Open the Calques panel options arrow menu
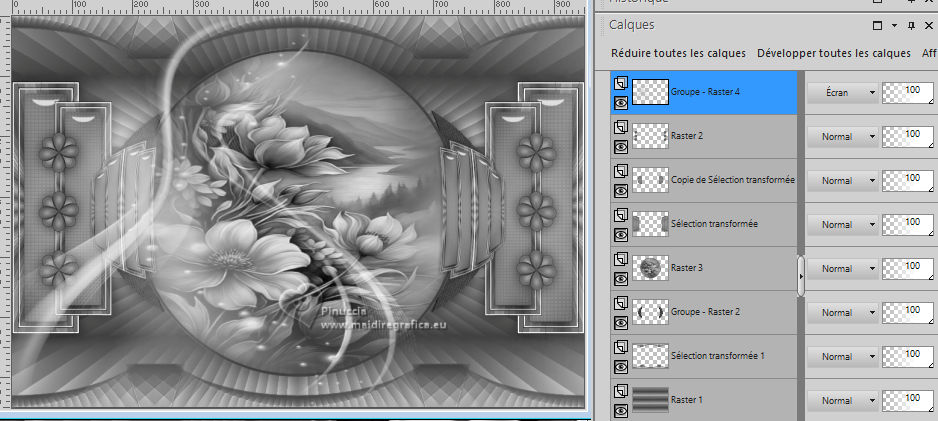Screen dimensions: 938x421 (x=894, y=26)
